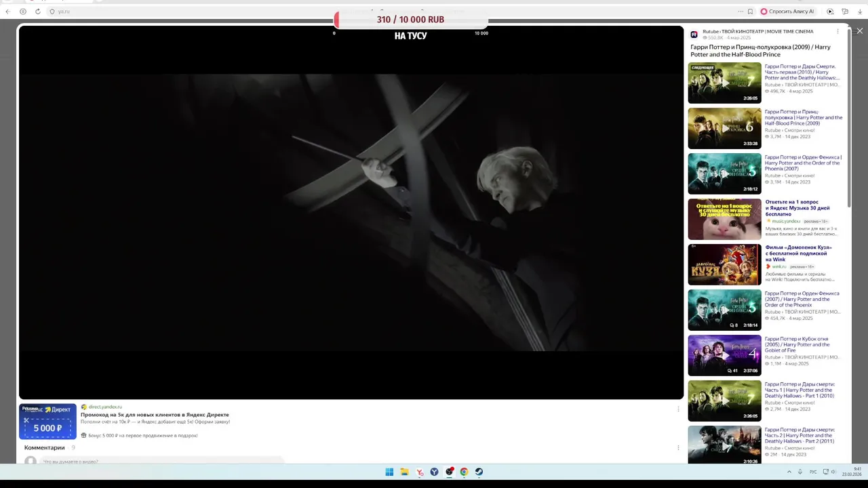
Task: Click the site protection shield icon in address bar
Action: coord(52,12)
